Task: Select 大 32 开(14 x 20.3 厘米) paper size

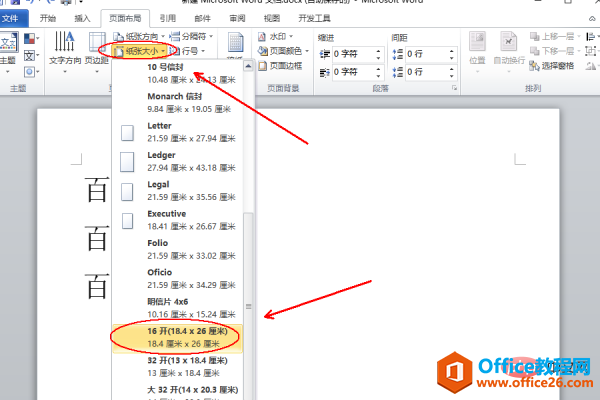Action: [x=178, y=391]
